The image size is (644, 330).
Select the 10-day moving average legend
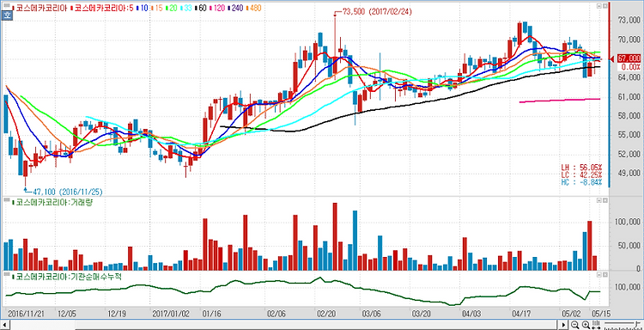(143, 8)
